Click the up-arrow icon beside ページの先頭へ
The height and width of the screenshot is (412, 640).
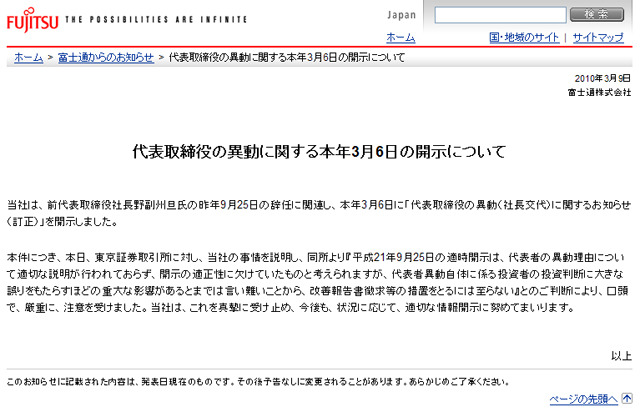pos(627,398)
